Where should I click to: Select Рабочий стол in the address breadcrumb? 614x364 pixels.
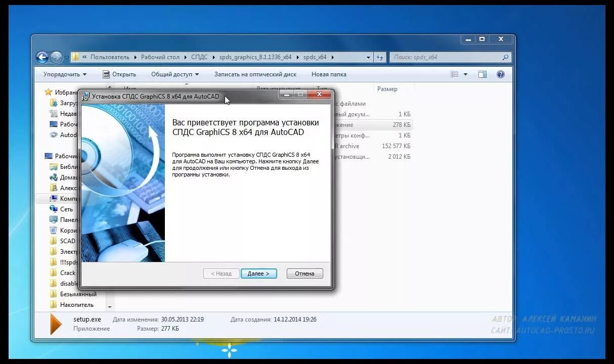[x=160, y=57]
